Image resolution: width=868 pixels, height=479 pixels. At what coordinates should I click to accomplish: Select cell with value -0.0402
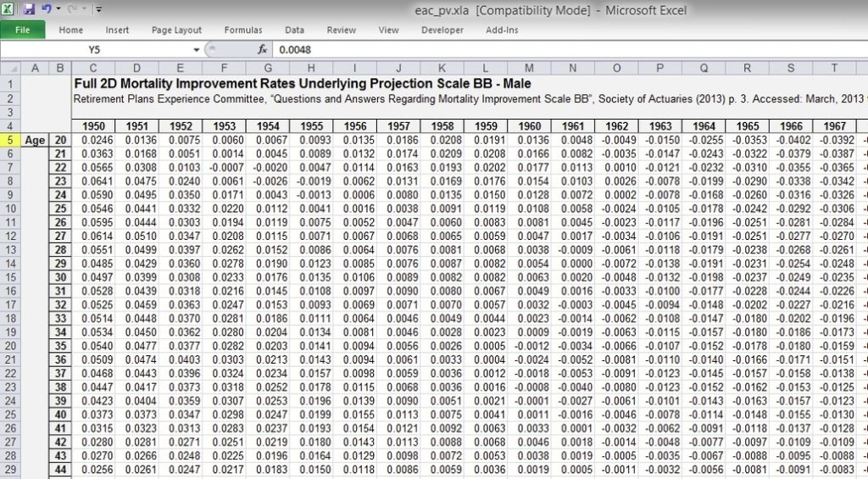click(x=791, y=140)
